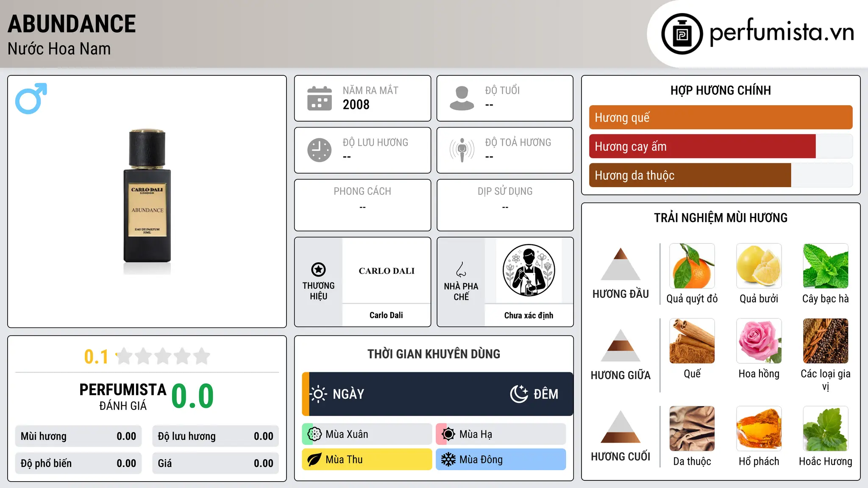Click the brown Hương da thuộc accord bar
This screenshot has width=868, height=488.
click(690, 175)
